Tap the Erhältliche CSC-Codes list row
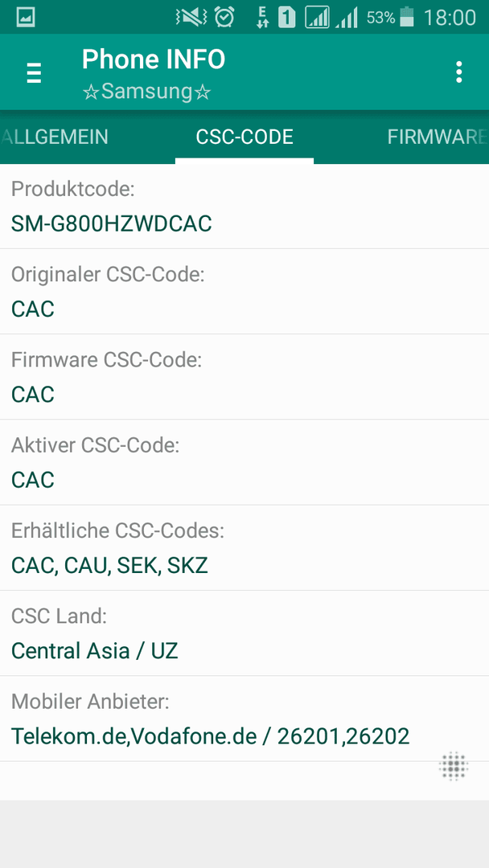This screenshot has width=489, height=868. pos(244,547)
